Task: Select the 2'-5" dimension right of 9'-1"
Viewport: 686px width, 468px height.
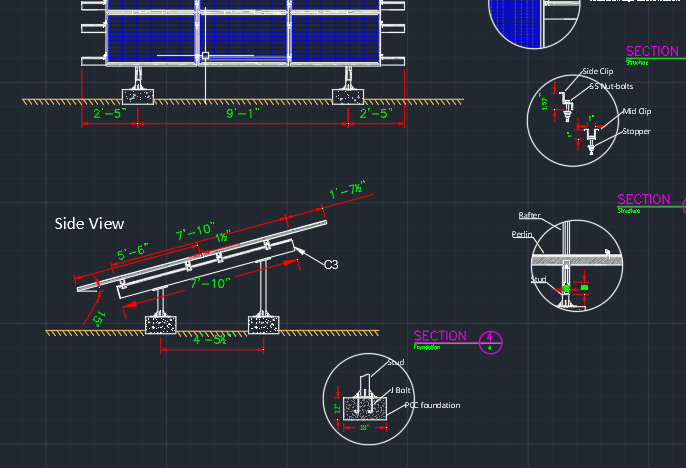Action: [x=376, y=113]
